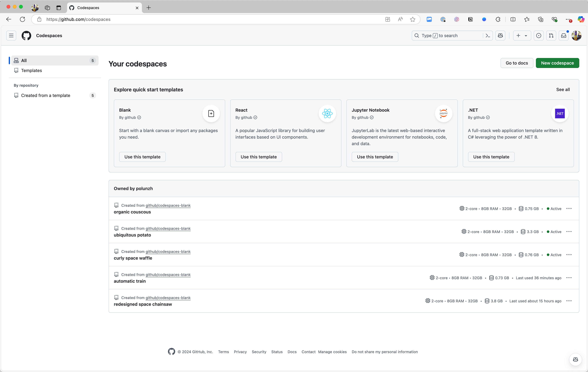This screenshot has height=372, width=588.
Task: Click the New codespace button
Action: pos(557,63)
